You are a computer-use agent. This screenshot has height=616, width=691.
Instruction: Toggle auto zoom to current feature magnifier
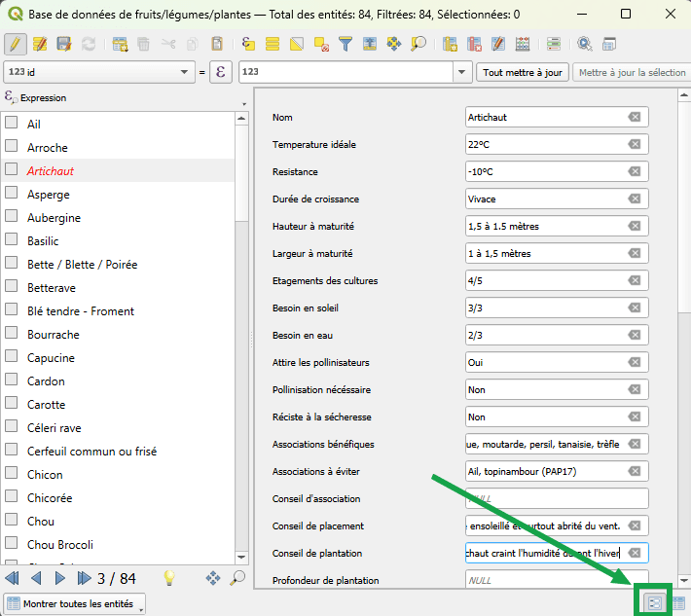[x=237, y=578]
